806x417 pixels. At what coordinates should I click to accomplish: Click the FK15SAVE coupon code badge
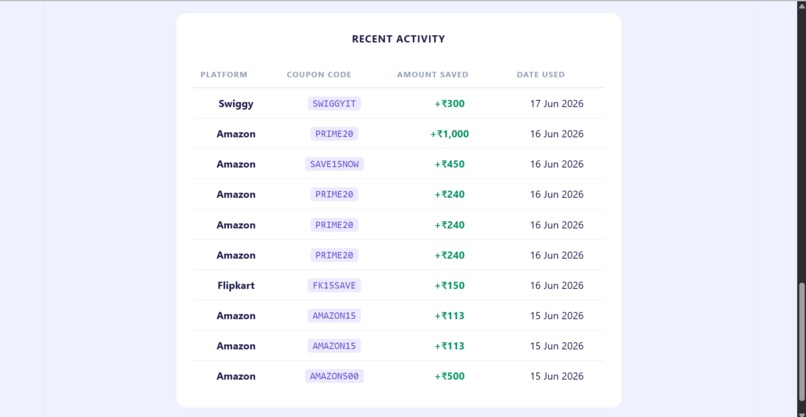point(334,285)
